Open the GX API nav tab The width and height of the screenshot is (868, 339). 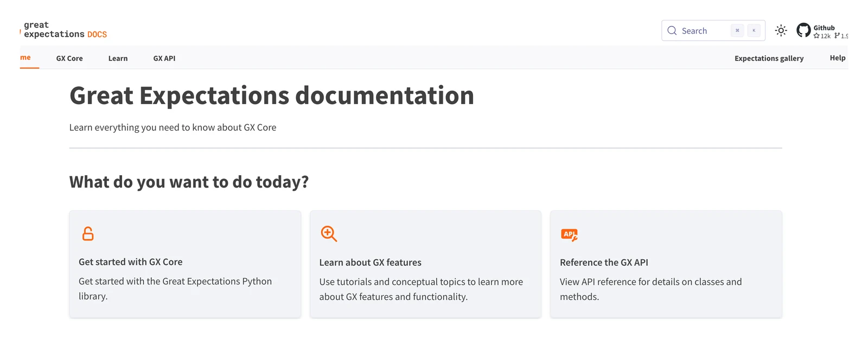click(x=164, y=58)
